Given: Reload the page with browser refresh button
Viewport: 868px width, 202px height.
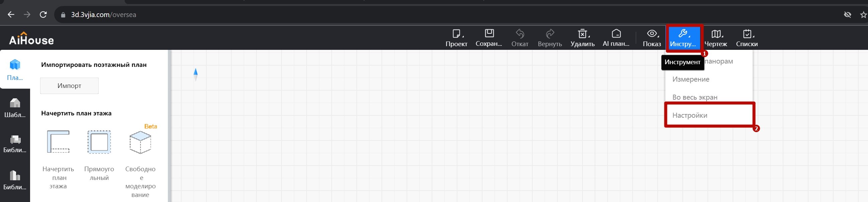Looking at the screenshot, I should 43,14.
